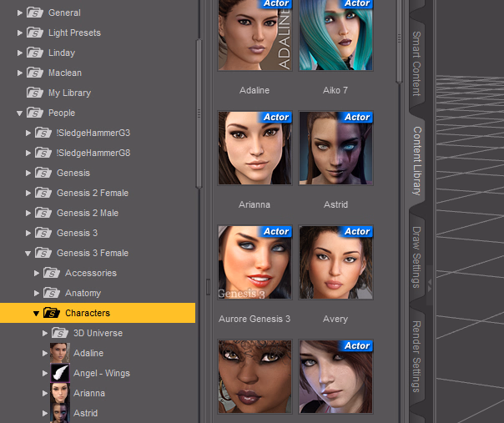504x423 pixels.
Task: Click the Astrid actor thumbnail
Action: [335, 148]
